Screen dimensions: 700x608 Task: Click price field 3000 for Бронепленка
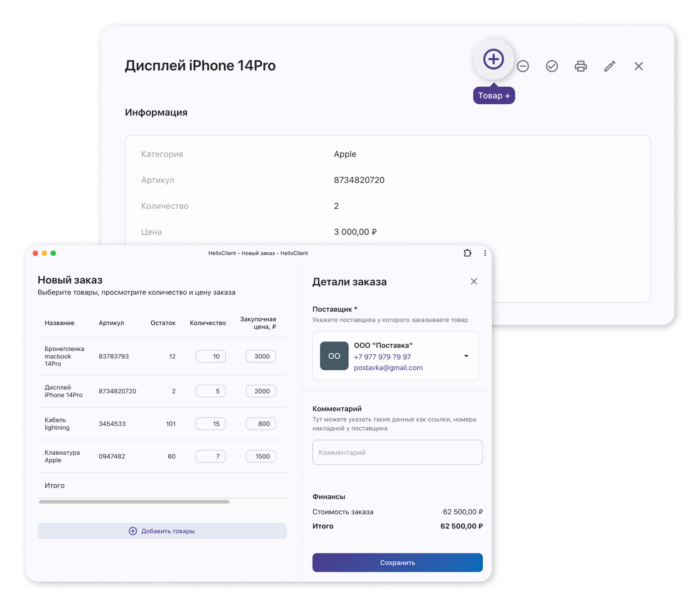click(261, 356)
